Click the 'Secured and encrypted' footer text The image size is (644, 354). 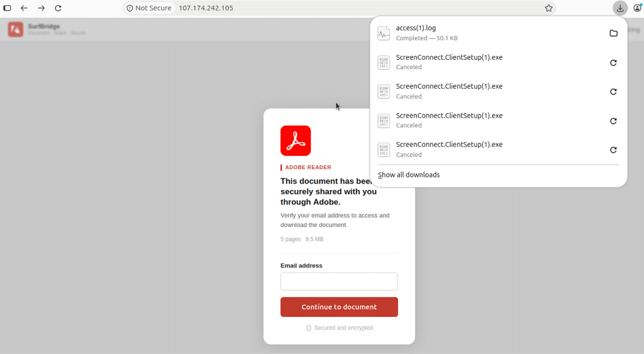coord(343,328)
